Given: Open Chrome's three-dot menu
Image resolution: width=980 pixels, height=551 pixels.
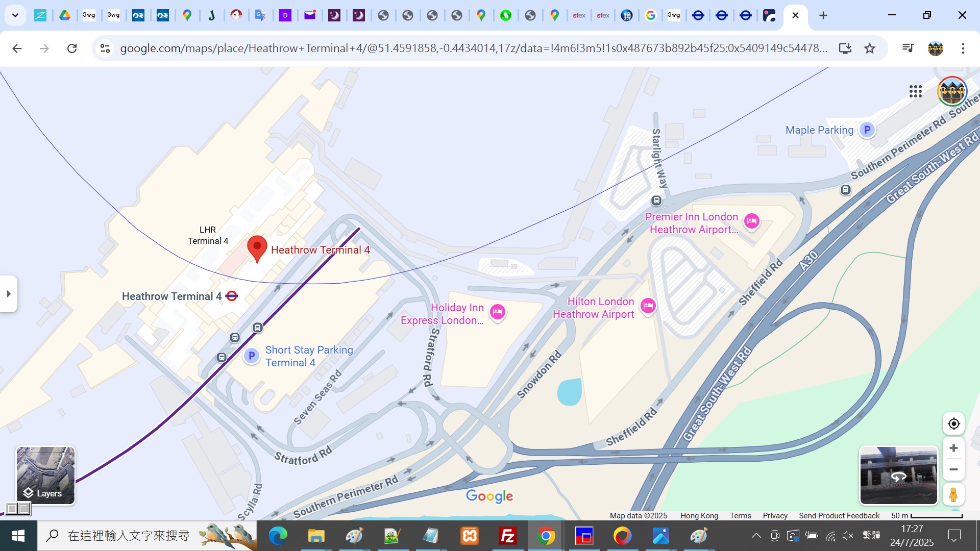Looking at the screenshot, I should point(963,48).
